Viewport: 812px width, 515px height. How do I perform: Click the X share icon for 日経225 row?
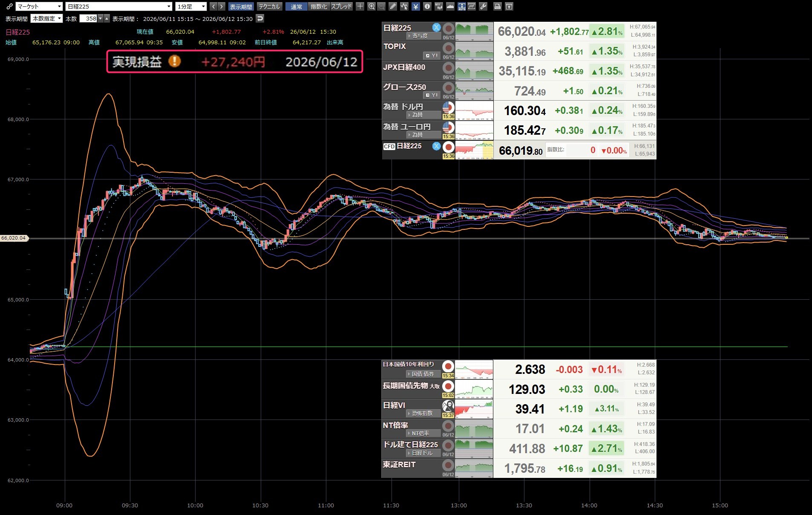[x=436, y=27]
